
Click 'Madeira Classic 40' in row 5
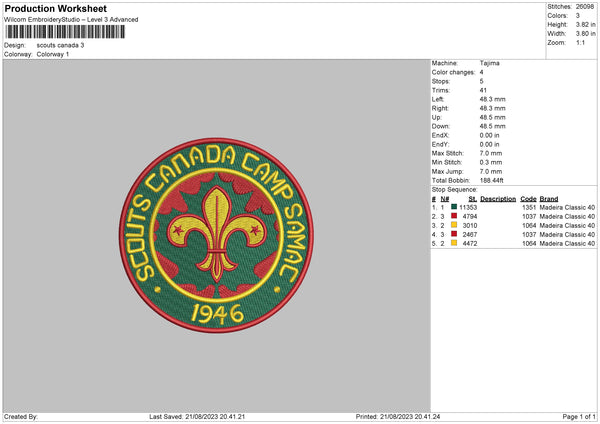pyautogui.click(x=567, y=243)
